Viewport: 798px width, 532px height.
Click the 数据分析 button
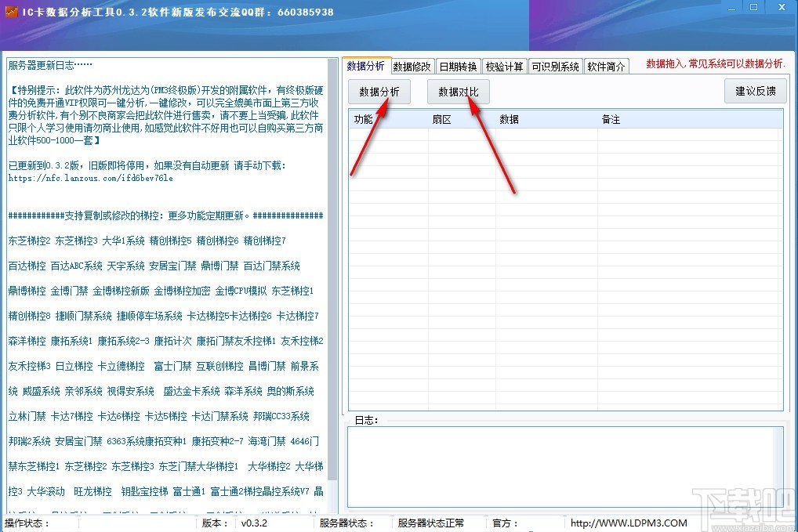379,92
